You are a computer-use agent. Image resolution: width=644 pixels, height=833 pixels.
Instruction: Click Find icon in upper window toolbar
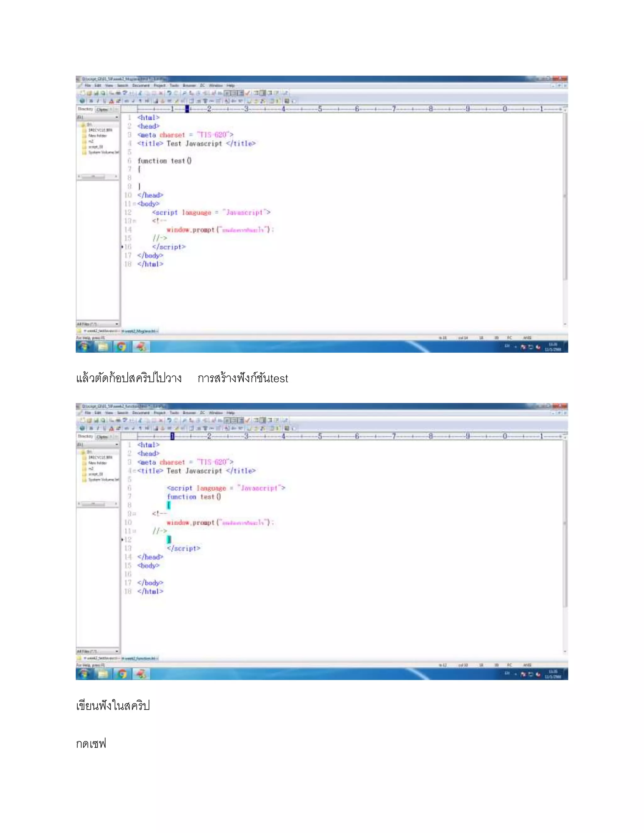(x=184, y=93)
